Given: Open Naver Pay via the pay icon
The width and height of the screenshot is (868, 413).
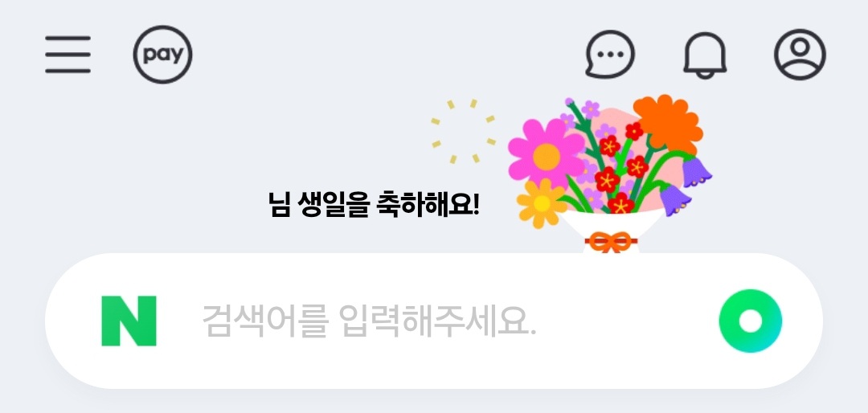Looking at the screenshot, I should tap(162, 55).
